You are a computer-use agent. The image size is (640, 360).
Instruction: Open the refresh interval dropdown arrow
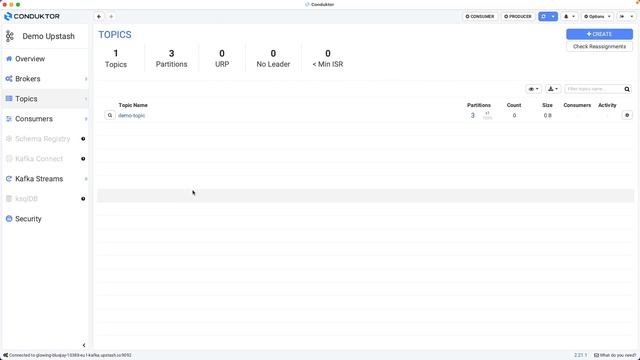point(553,16)
